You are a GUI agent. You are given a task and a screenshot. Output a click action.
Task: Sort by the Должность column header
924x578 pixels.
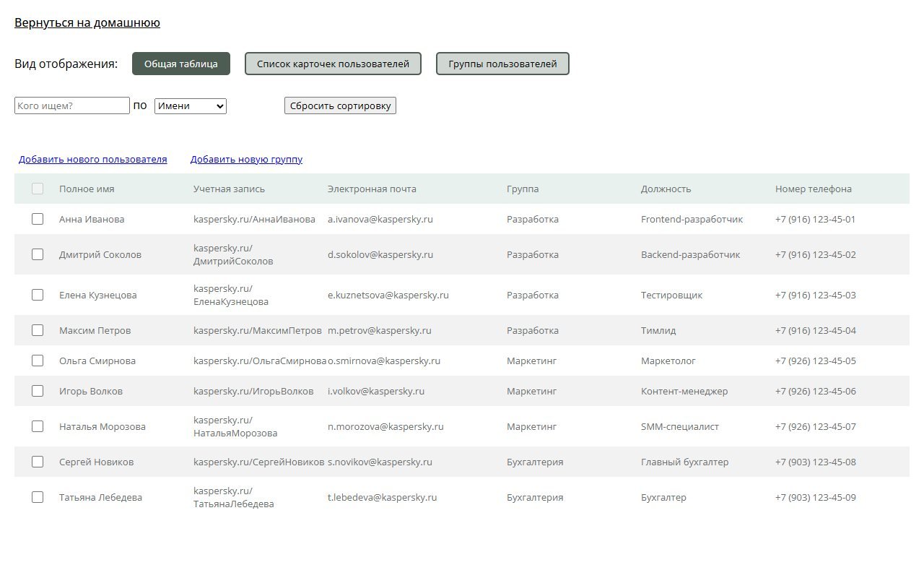point(666,189)
